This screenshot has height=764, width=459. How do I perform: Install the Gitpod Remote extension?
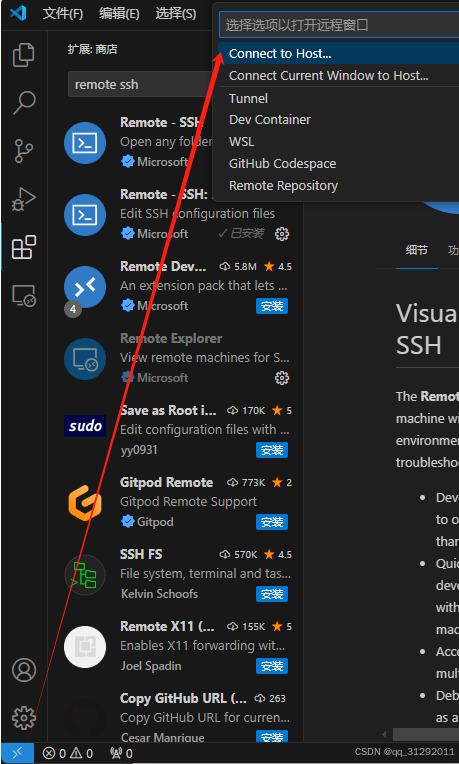point(272,522)
